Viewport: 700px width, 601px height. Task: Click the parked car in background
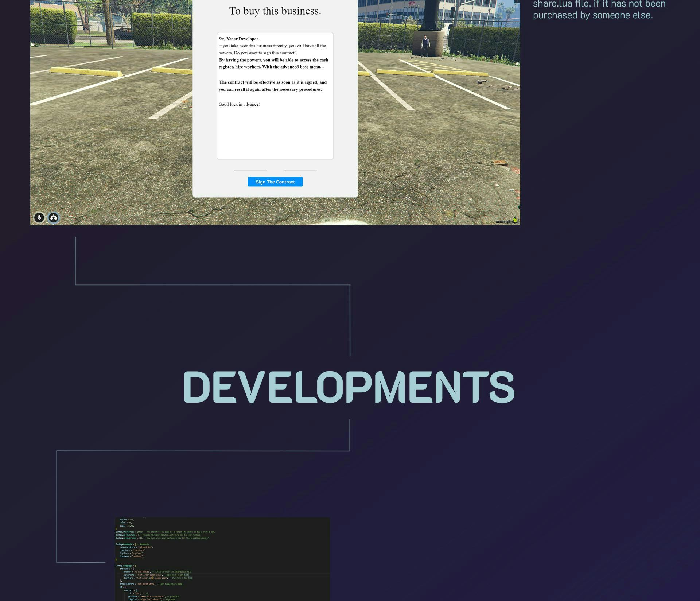click(124, 34)
